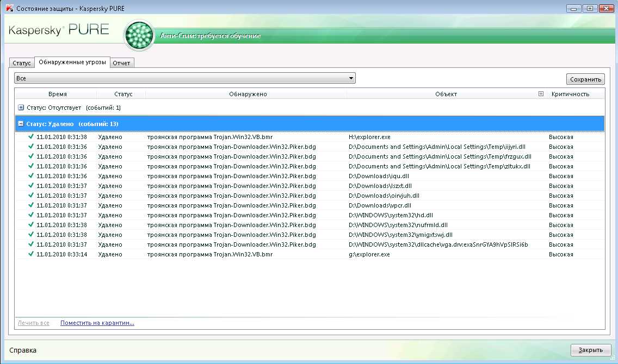Sort by the Время column header
Viewport: 618px width, 364px height.
(x=58, y=94)
